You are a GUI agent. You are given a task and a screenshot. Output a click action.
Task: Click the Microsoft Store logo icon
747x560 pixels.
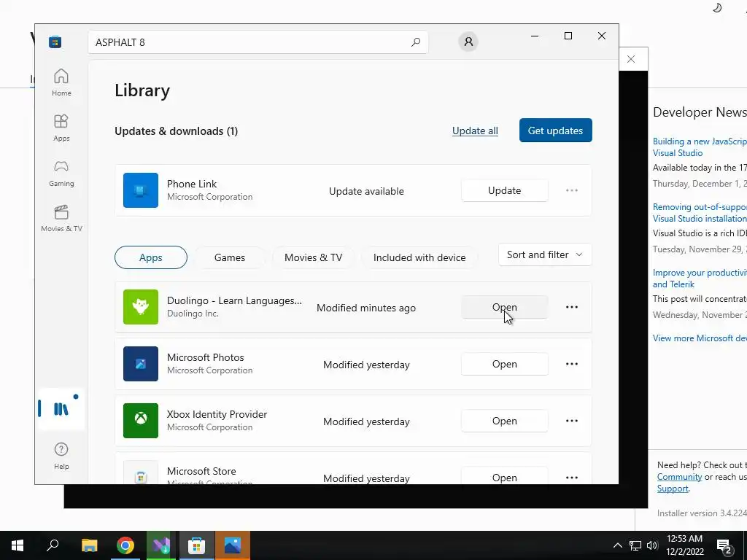point(55,42)
